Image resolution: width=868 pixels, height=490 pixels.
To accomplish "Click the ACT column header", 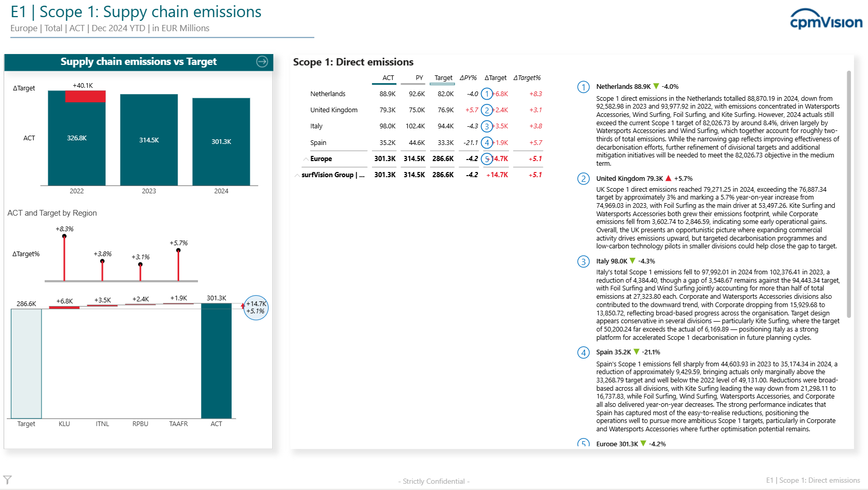I will tap(388, 78).
